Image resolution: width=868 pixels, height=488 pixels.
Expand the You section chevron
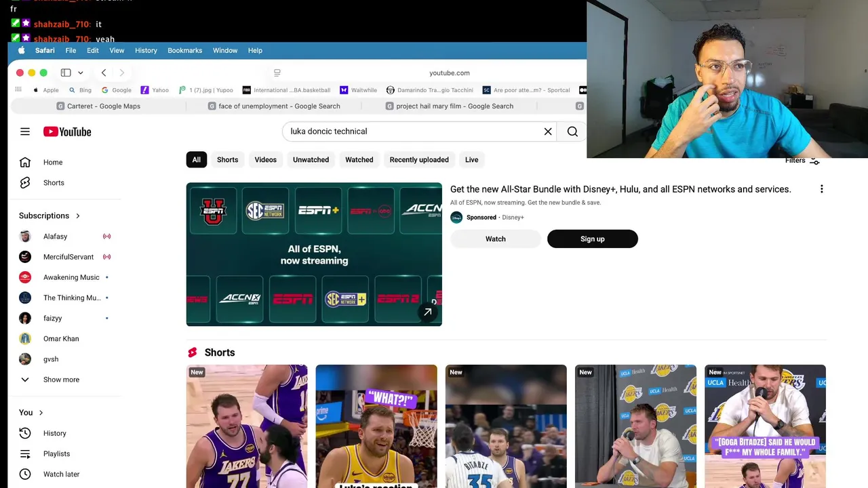41,412
